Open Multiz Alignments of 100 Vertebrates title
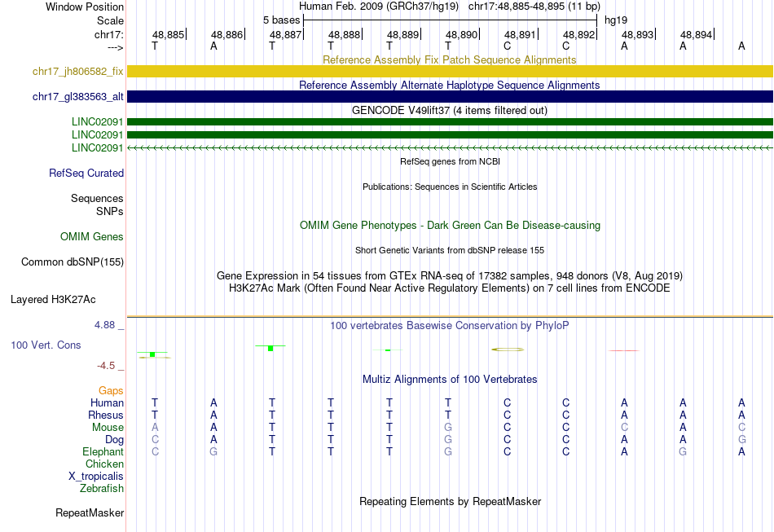 [x=450, y=379]
